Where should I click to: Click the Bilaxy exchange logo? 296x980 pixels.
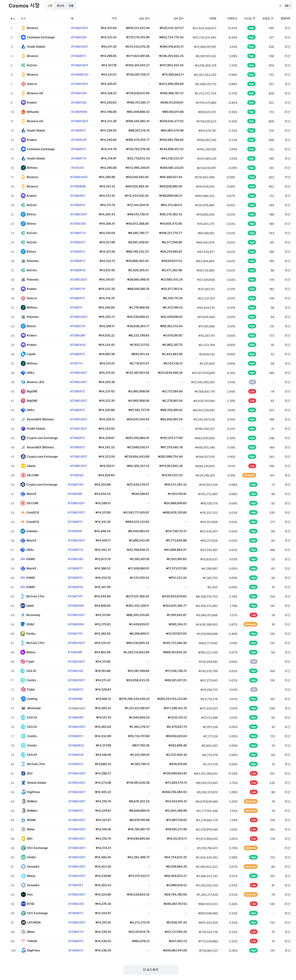point(23,876)
